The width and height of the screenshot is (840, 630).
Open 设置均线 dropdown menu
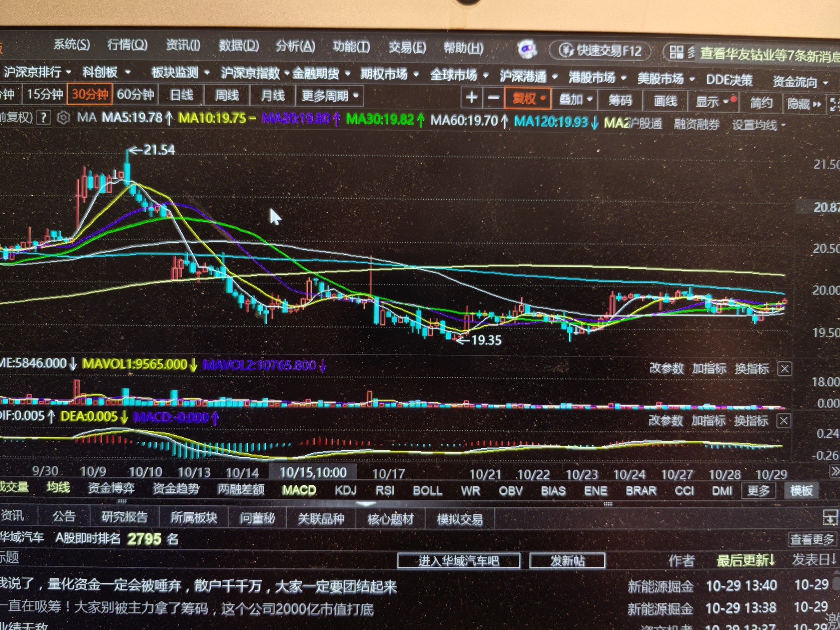[758, 125]
